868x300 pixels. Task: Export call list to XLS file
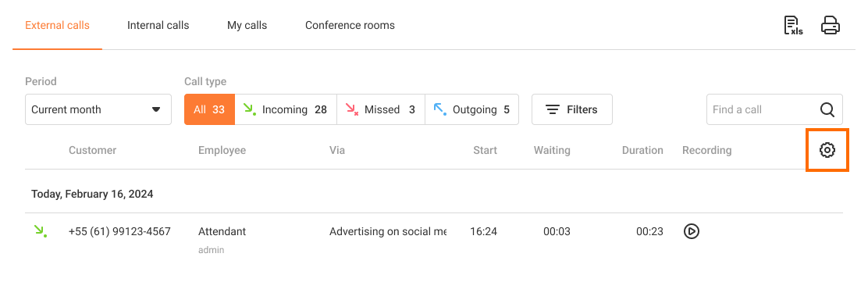[793, 26]
